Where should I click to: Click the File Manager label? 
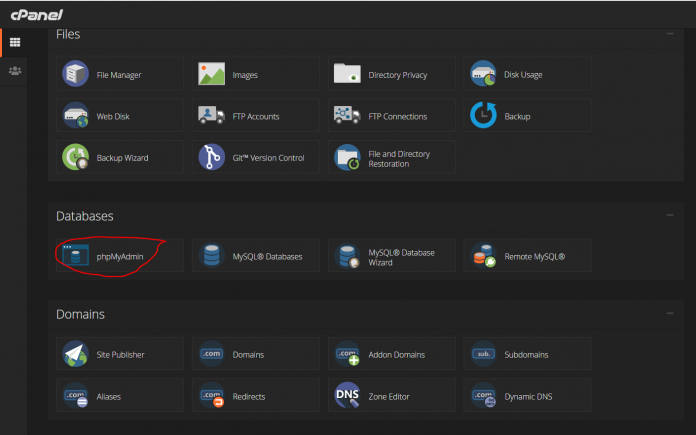(119, 75)
